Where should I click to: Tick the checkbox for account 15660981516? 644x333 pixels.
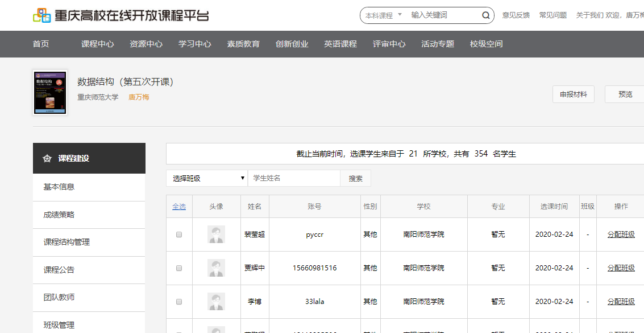(x=179, y=268)
